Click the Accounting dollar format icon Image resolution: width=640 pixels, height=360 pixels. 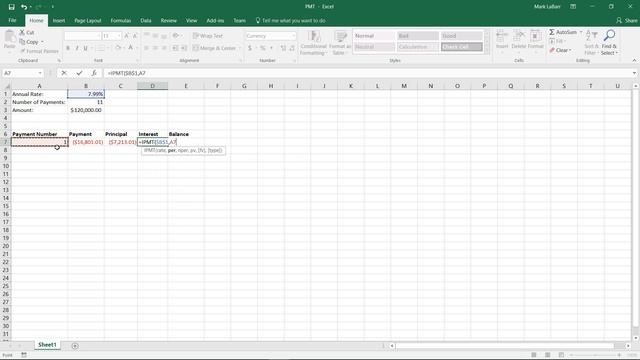point(250,48)
